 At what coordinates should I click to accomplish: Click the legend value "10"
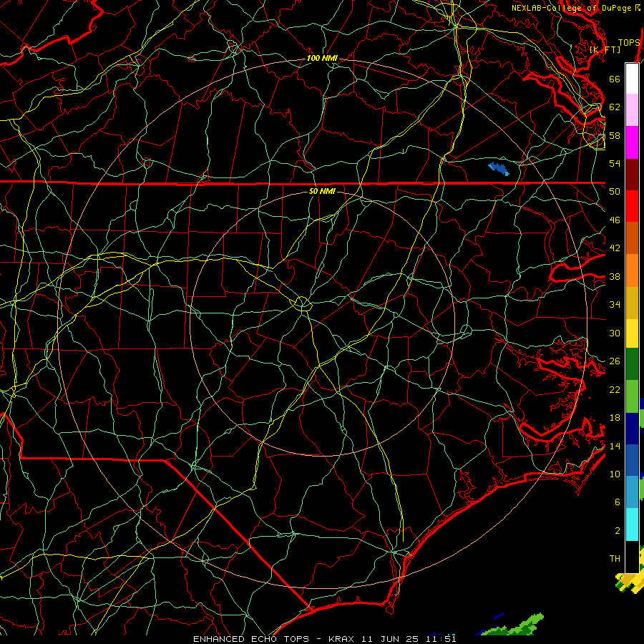[615, 474]
